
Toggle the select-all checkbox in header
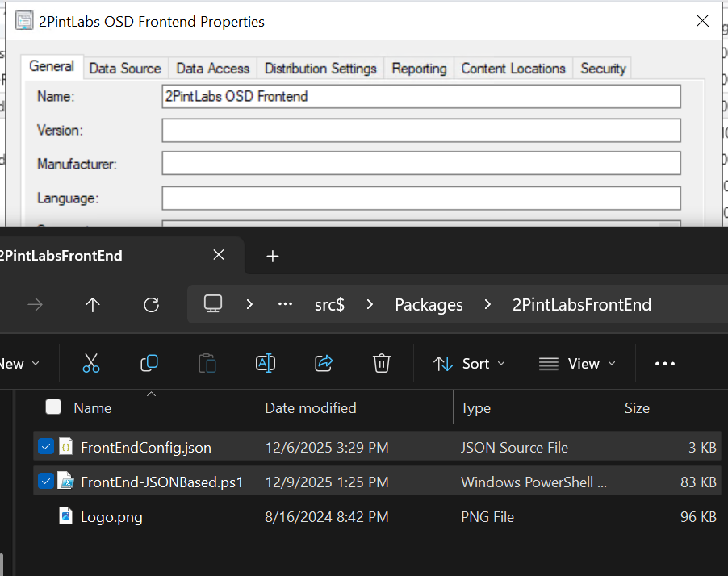(x=53, y=407)
